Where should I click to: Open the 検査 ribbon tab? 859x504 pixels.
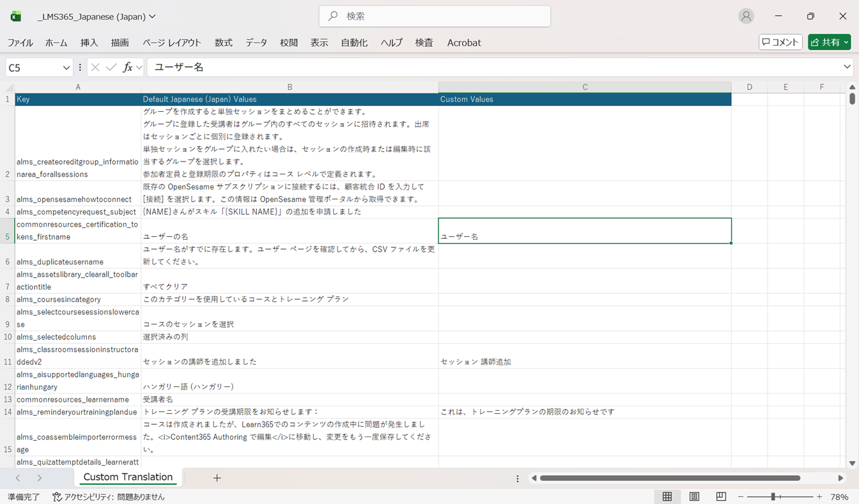point(424,43)
